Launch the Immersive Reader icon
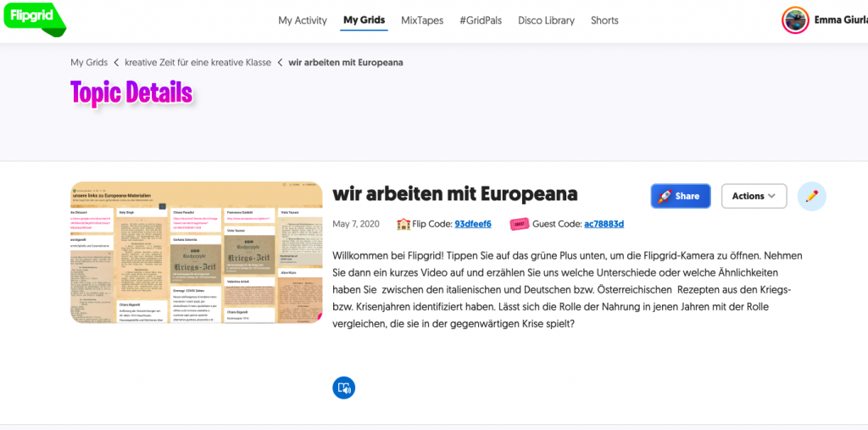Viewport: 868px width, 430px height. [x=344, y=388]
